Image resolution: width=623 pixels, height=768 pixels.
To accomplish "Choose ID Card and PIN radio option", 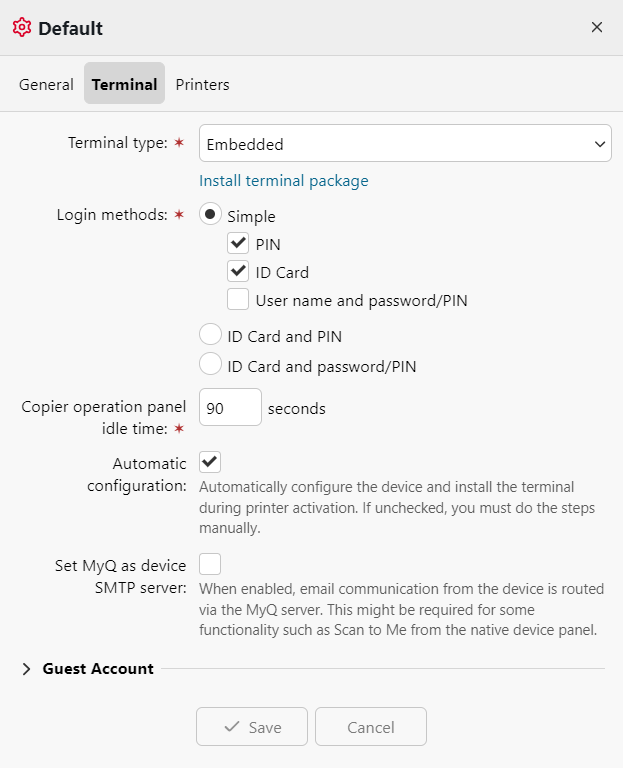I will pyautogui.click(x=211, y=336).
